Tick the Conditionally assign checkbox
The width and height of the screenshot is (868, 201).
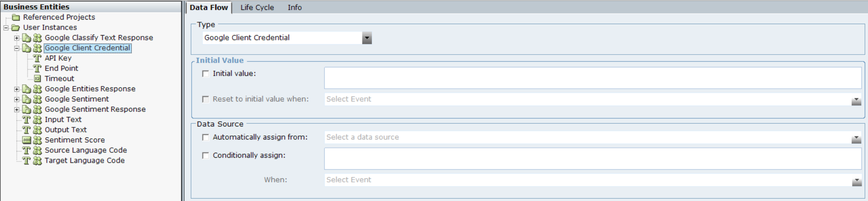[206, 156]
